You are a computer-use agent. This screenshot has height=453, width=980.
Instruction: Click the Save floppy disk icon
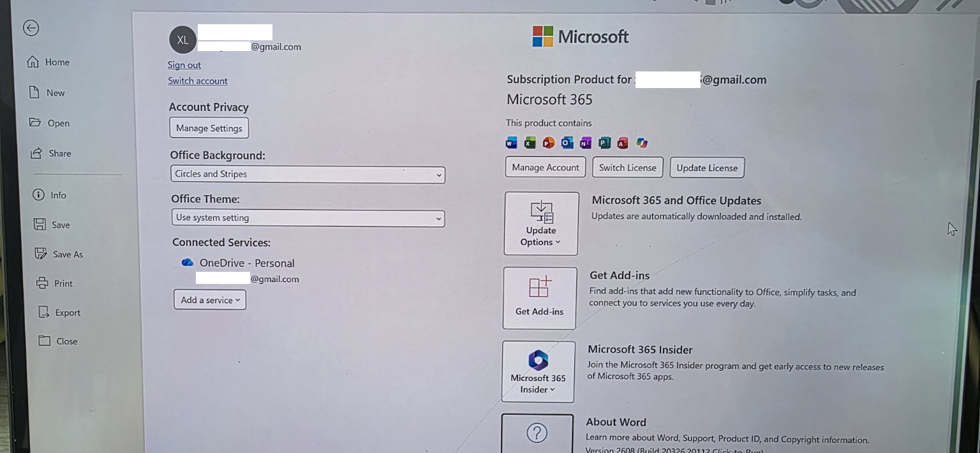[x=40, y=224]
